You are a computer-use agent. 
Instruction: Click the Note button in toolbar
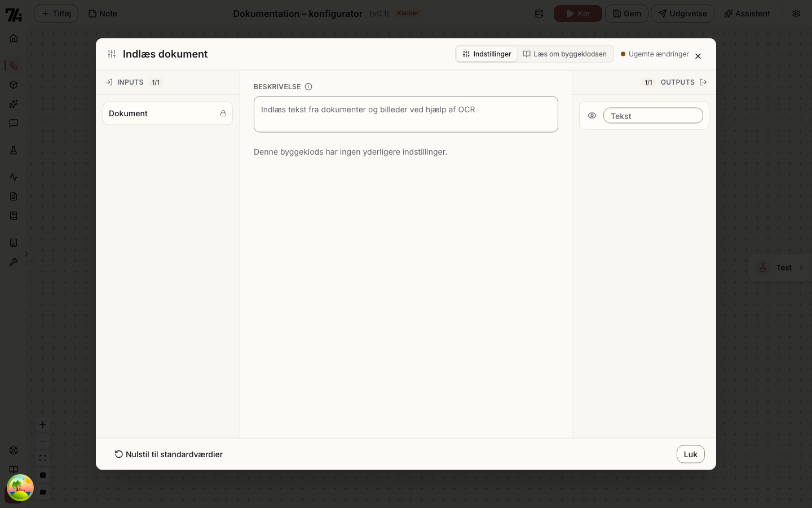[103, 14]
